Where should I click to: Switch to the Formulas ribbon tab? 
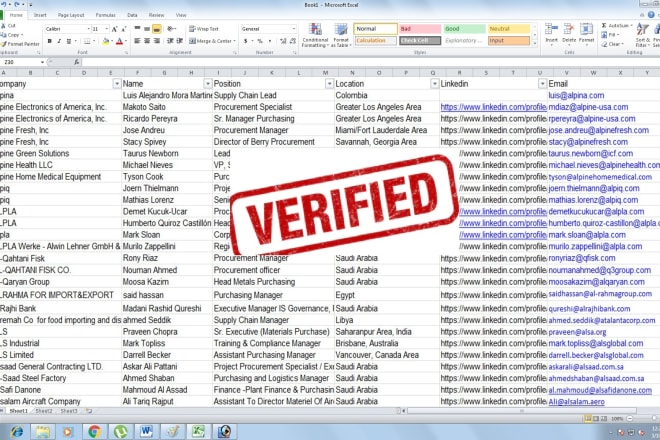click(x=105, y=15)
